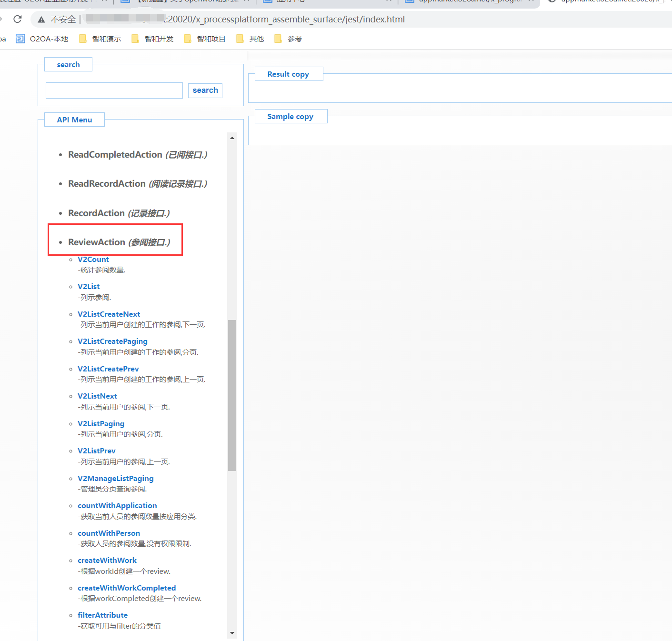Click the '-列示当前用户创建的工作的参阅,分页.' description
The width and height of the screenshot is (672, 641).
(x=138, y=352)
